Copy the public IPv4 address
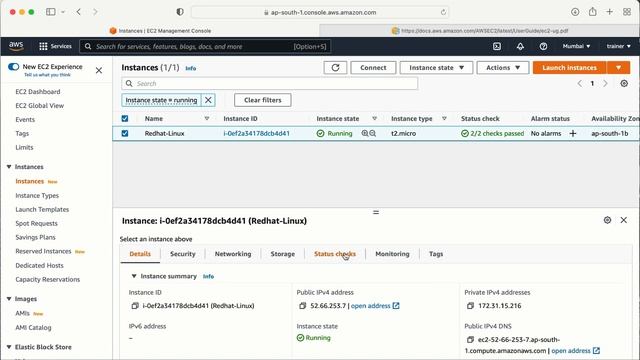Image resolution: width=640 pixels, height=360 pixels. tap(302, 306)
